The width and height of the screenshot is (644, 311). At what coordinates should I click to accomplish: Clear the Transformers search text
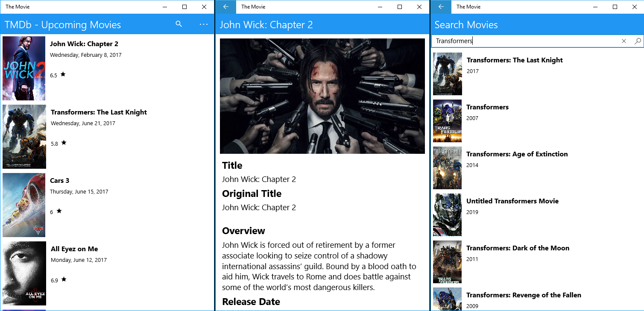(x=624, y=41)
